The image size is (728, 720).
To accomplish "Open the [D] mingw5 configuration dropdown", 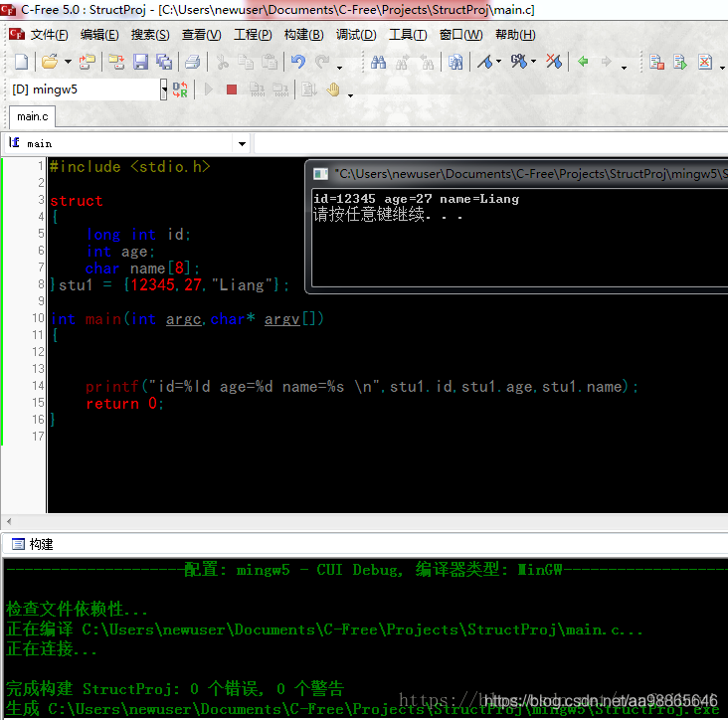I will pyautogui.click(x=163, y=90).
